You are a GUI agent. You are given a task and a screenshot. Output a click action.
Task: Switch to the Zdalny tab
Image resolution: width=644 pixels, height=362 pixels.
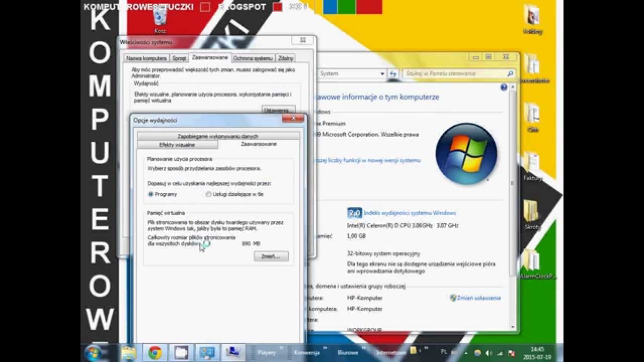(x=285, y=58)
